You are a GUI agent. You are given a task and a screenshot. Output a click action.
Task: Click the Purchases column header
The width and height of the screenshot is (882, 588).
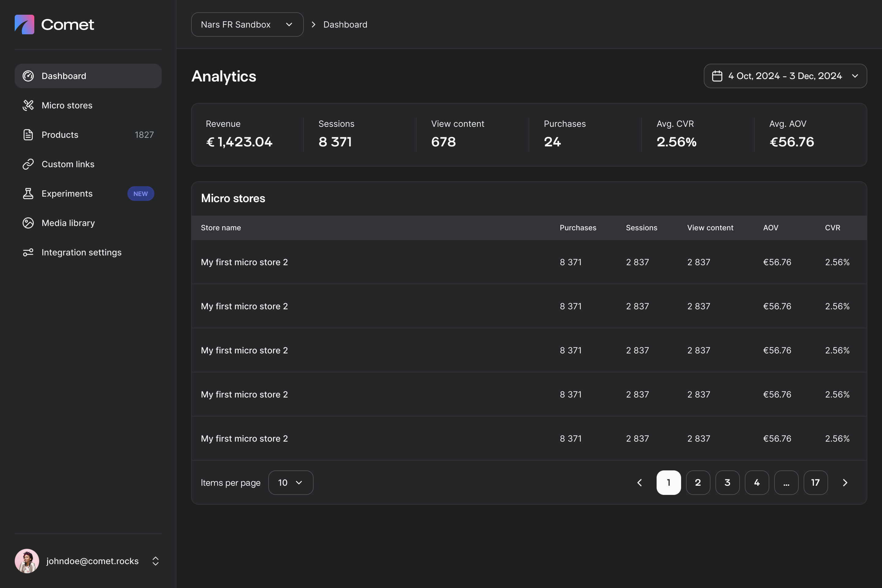(x=578, y=228)
